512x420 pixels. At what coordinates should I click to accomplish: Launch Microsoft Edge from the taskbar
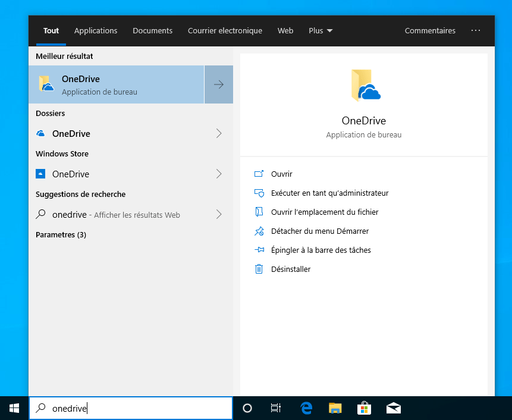click(x=306, y=408)
